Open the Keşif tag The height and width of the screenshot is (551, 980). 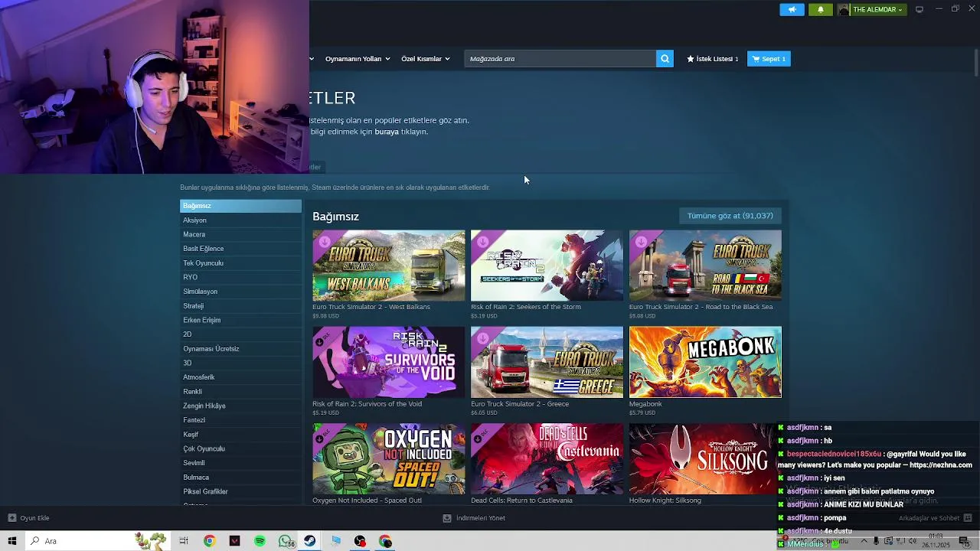pos(240,435)
